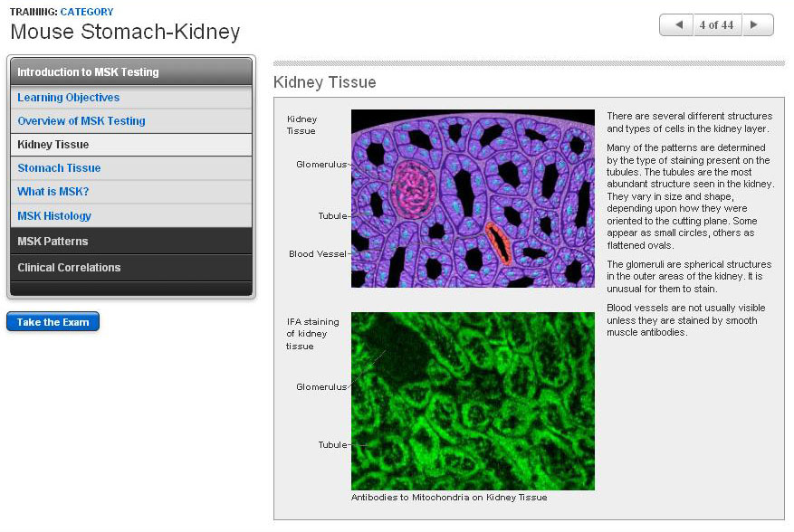This screenshot has width=794, height=532.
Task: Open Overview of MSK Testing
Action: (81, 121)
